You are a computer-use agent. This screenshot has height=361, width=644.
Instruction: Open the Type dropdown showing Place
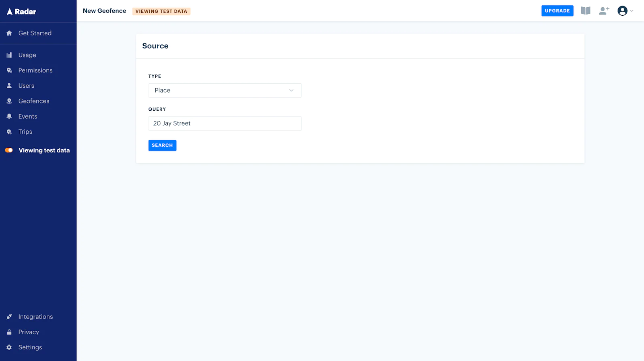pos(225,91)
